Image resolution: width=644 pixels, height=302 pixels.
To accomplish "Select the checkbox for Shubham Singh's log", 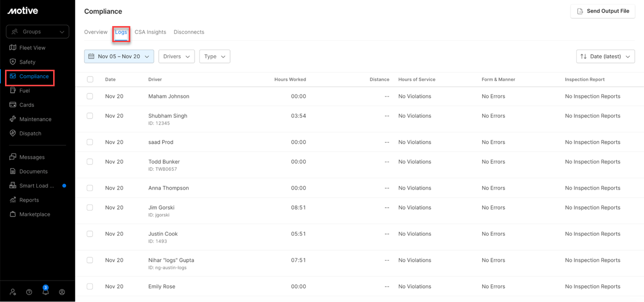I will click(90, 115).
